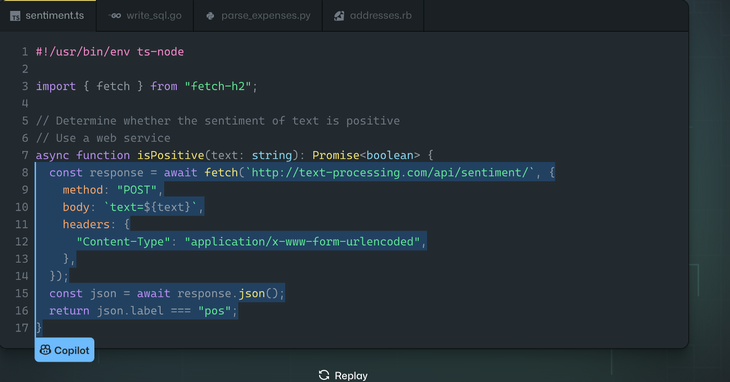Open the addresses.rb tab

[x=373, y=16]
